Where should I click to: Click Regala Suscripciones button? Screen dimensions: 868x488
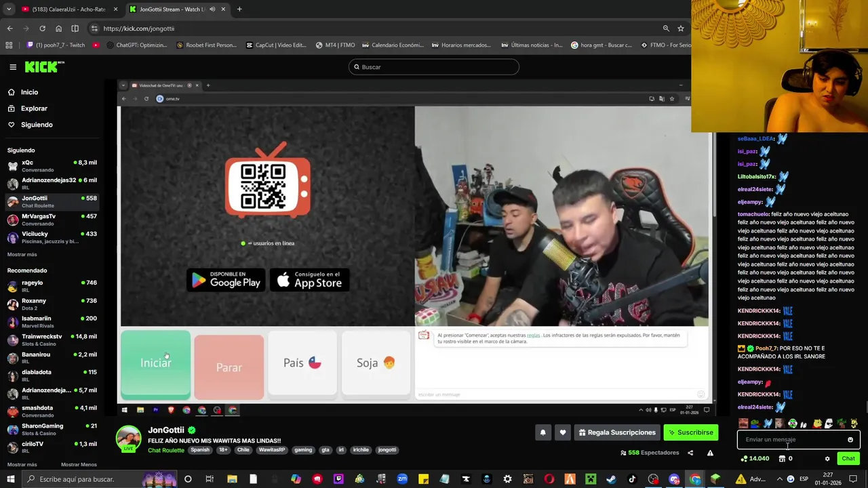(x=617, y=432)
